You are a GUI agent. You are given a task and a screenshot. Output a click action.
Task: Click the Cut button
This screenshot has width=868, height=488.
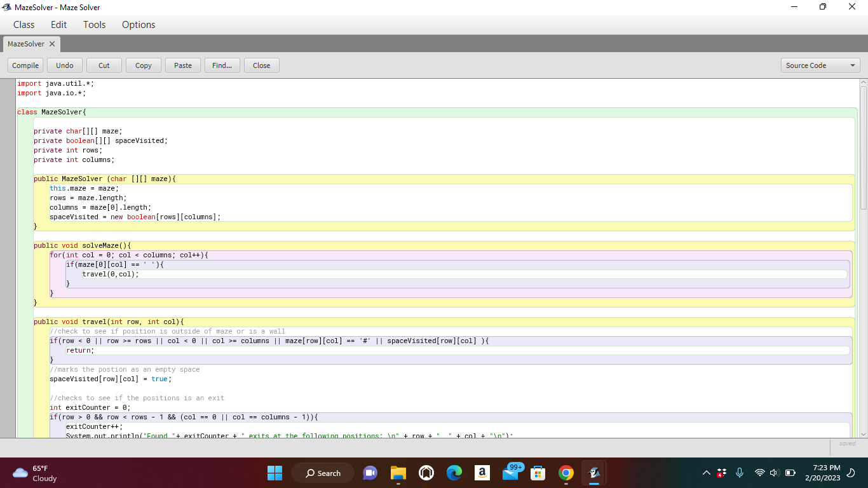click(x=104, y=65)
